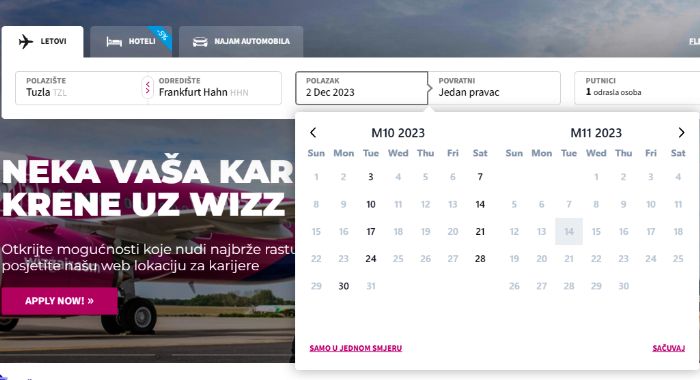Click 30 November 2023 in calendar

[x=624, y=286]
